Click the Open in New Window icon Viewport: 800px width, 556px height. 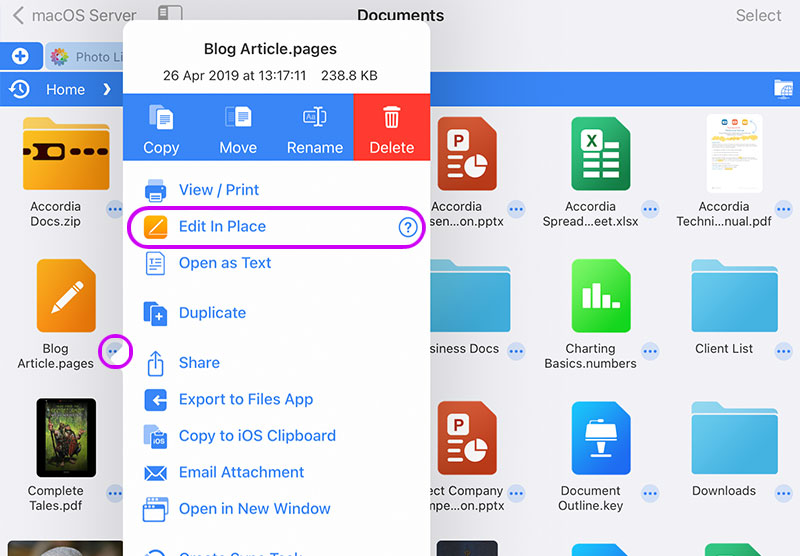[x=155, y=510]
